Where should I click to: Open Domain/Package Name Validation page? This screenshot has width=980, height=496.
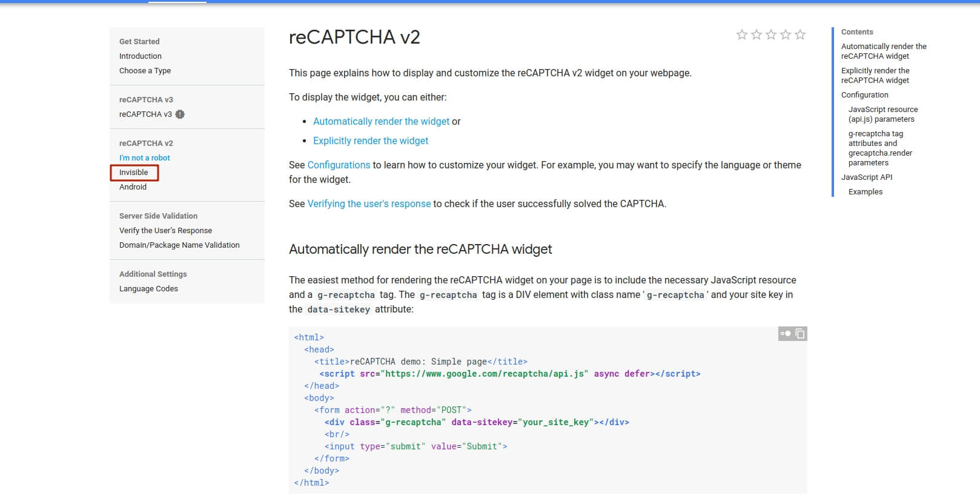coord(179,245)
